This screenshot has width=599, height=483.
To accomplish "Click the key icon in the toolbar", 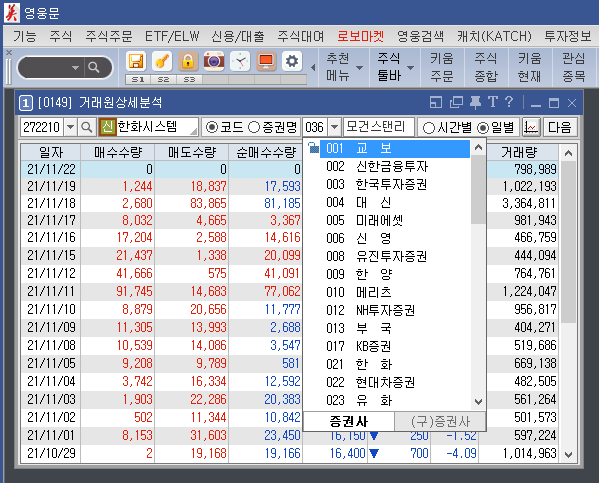I will [162, 61].
